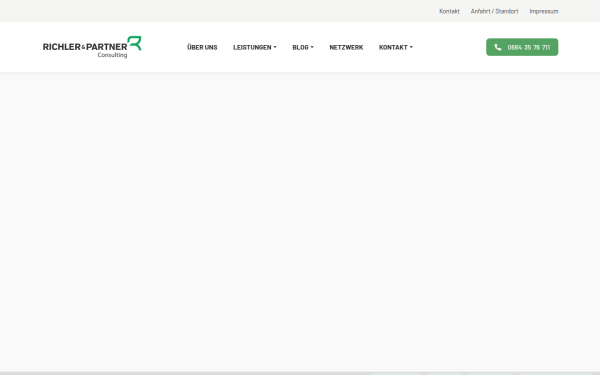This screenshot has height=375, width=600.
Task: Expand the LEISTUNGEN dropdown arrow
Action: pos(275,47)
